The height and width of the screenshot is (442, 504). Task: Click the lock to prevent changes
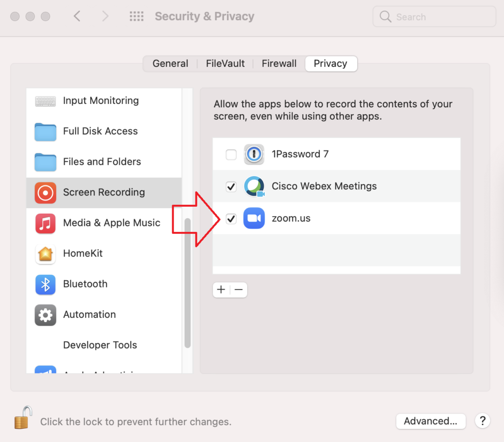click(23, 418)
